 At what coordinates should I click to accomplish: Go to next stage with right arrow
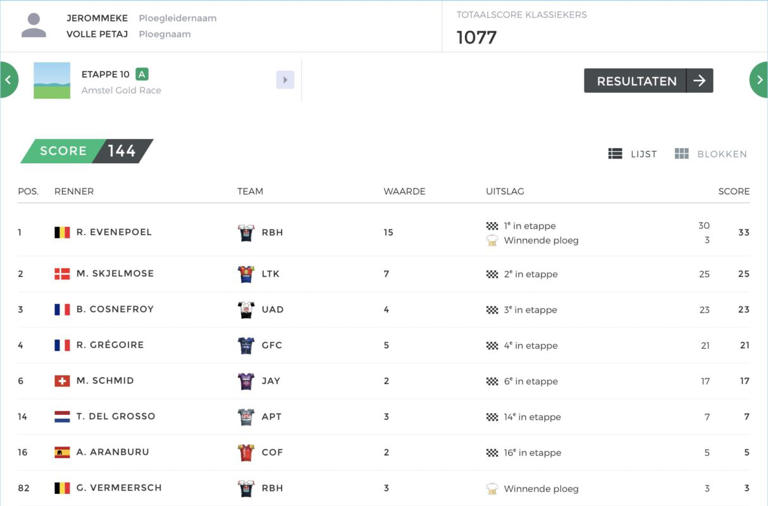tap(760, 80)
